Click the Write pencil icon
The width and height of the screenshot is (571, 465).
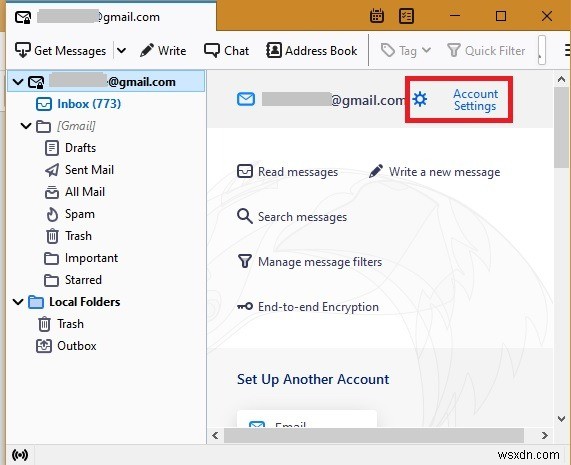click(x=147, y=50)
